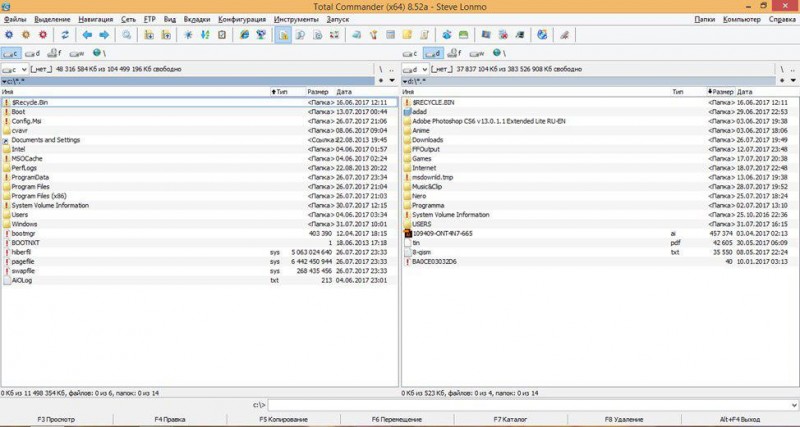The height and width of the screenshot is (427, 800).
Task: Click the Internet Explorer icon in toolbar
Action: (244, 35)
